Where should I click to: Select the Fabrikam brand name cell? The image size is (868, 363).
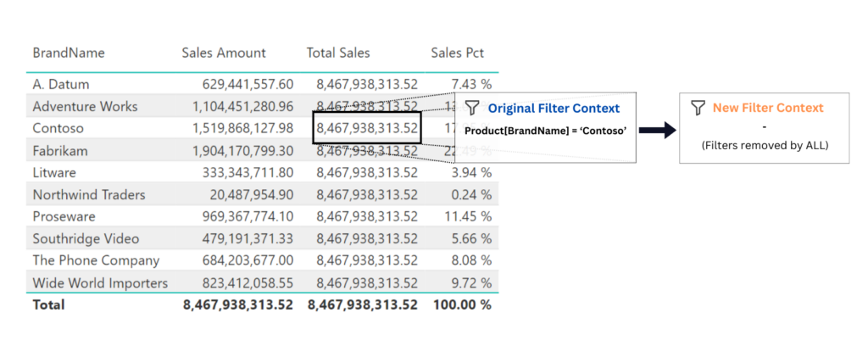click(x=60, y=151)
